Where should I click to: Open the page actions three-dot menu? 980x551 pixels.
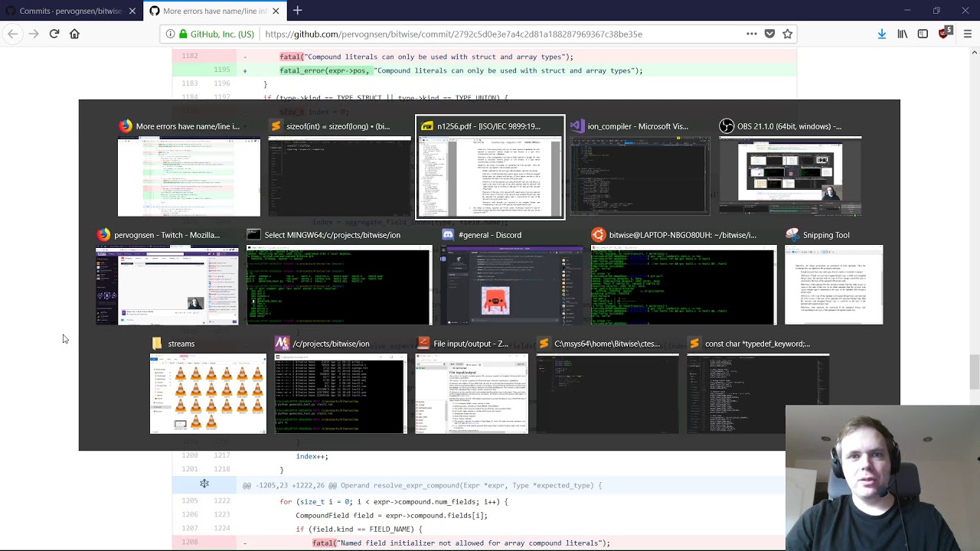pyautogui.click(x=752, y=34)
